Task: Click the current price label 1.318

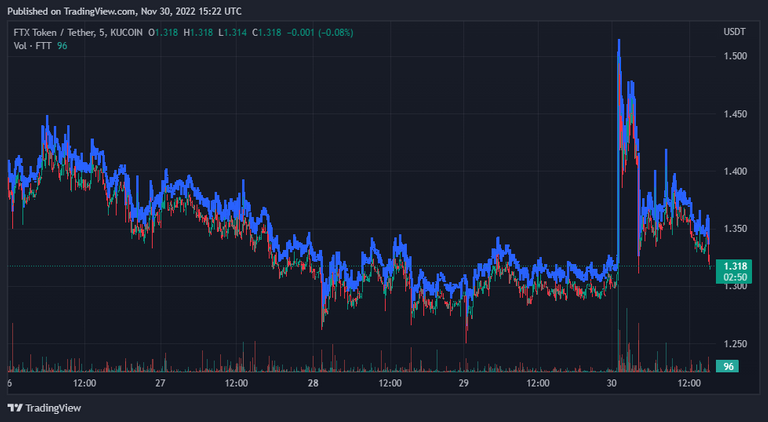Action: tap(733, 266)
